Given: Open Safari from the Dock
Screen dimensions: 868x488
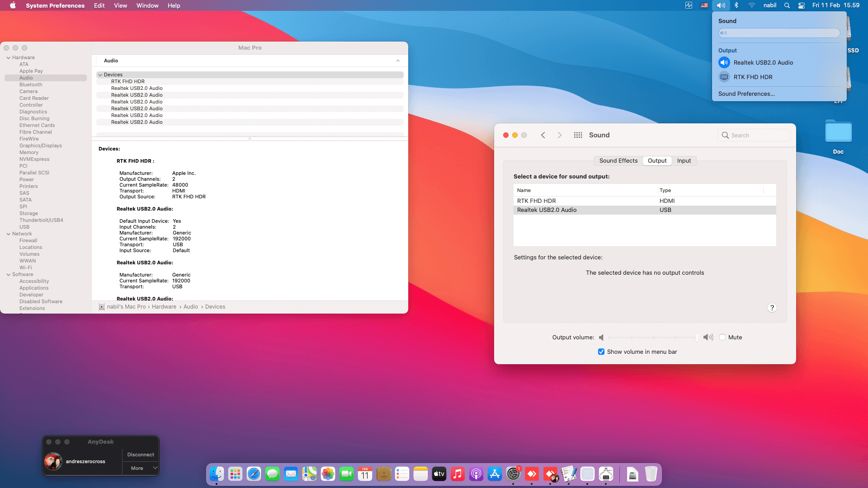Looking at the screenshot, I should pyautogui.click(x=254, y=474).
